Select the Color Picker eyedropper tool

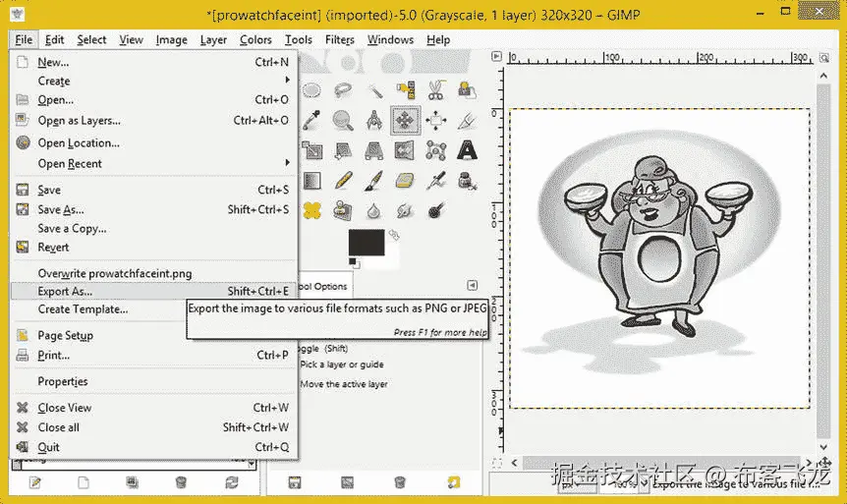[x=311, y=120]
